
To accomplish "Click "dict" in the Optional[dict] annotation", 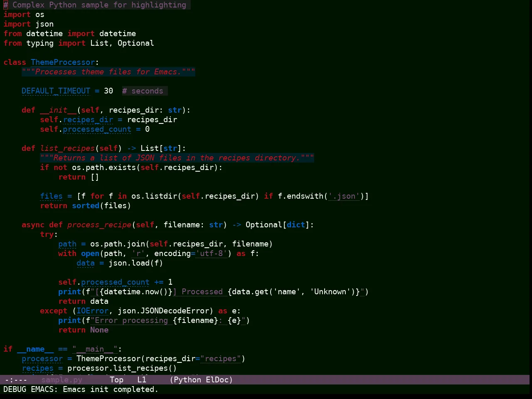I will coord(296,225).
